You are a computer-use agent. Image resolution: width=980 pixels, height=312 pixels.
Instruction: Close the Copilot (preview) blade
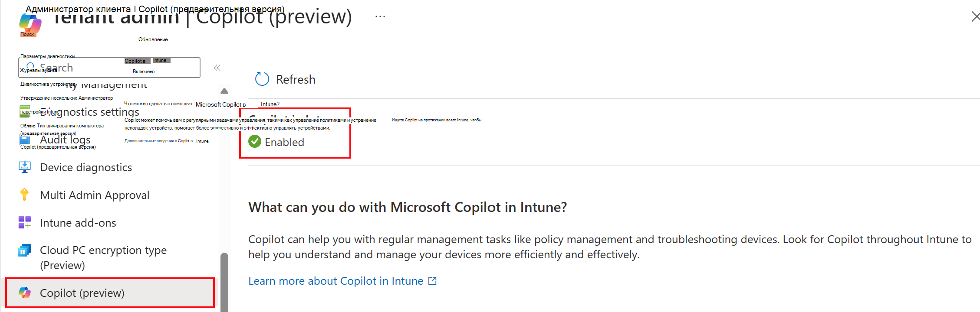coord(975,16)
